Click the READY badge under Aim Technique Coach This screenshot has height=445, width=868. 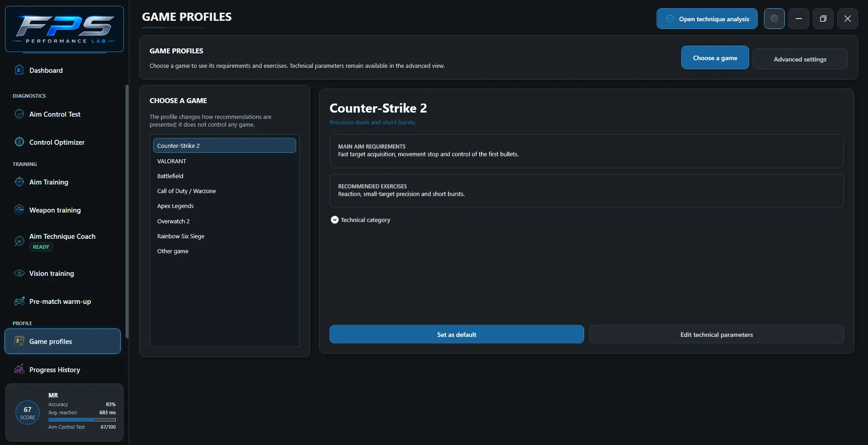pos(41,246)
